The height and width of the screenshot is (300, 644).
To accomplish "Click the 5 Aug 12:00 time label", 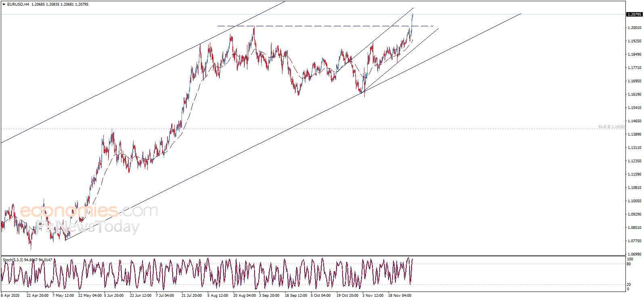I will (218, 296).
